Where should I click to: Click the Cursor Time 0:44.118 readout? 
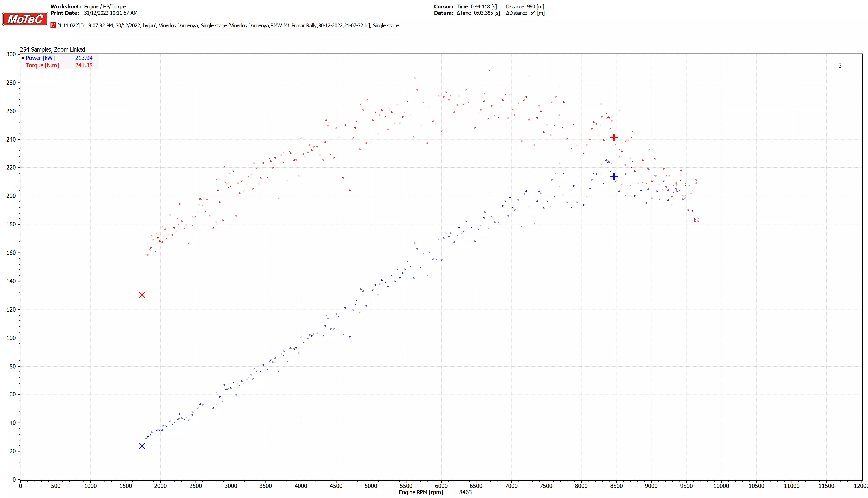tap(476, 6)
